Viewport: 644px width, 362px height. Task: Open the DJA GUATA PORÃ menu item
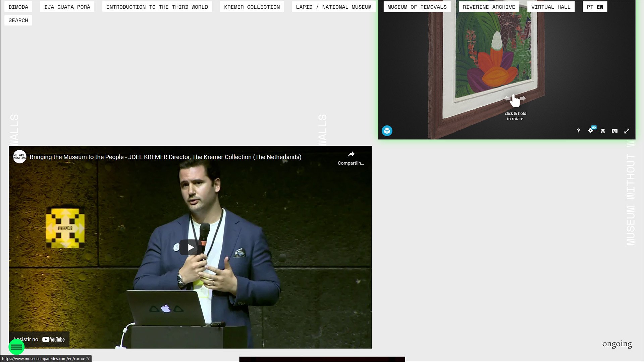click(67, 7)
